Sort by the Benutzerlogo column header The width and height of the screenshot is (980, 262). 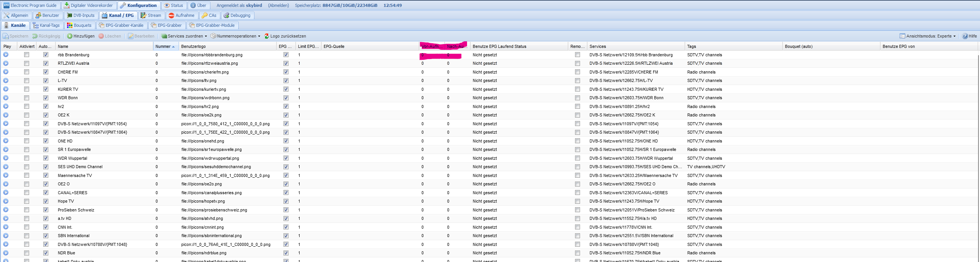228,46
